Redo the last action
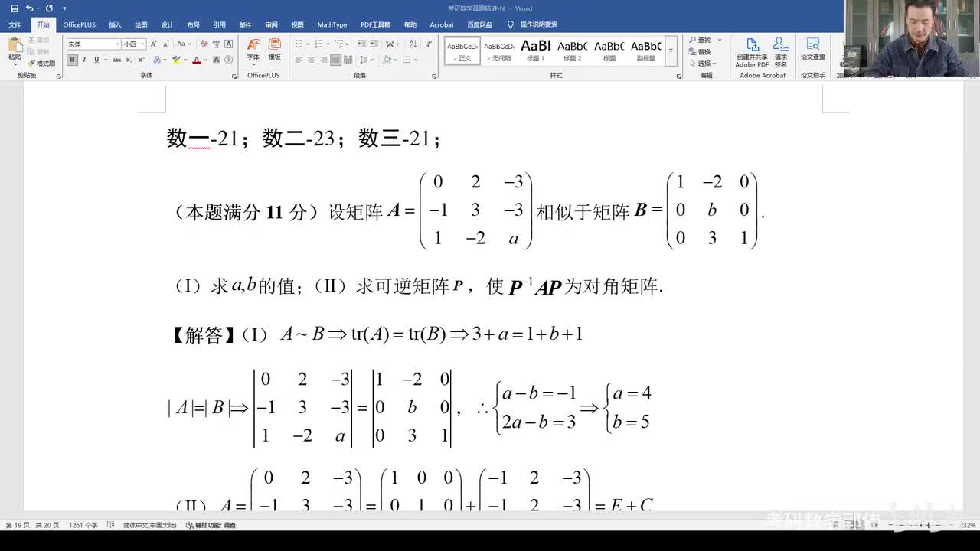This screenshot has width=980, height=551. coord(49,8)
